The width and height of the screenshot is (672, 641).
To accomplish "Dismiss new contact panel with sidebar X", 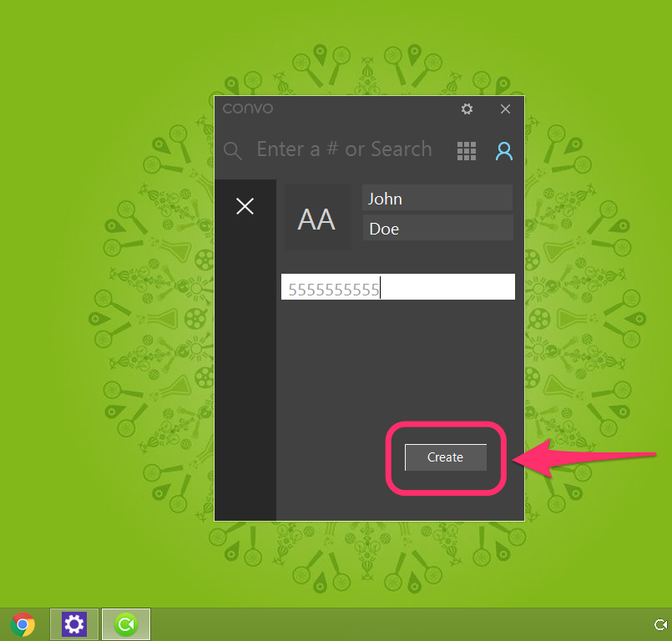I will click(245, 206).
